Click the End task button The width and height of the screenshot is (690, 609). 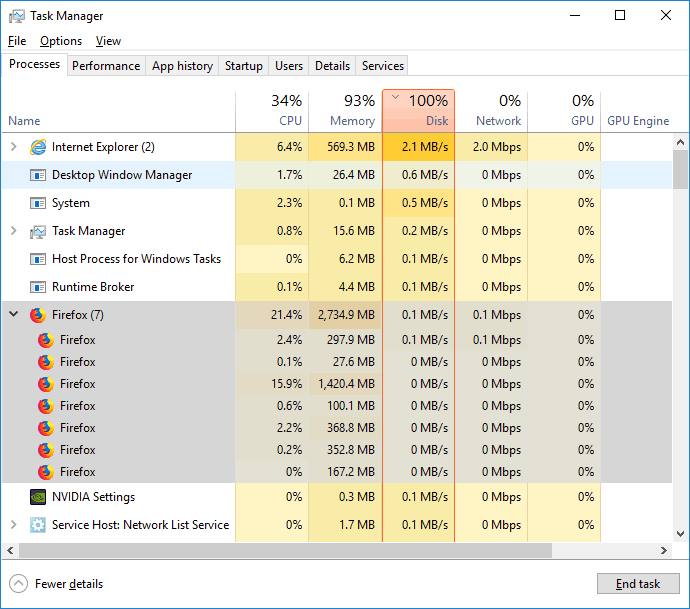click(x=638, y=584)
